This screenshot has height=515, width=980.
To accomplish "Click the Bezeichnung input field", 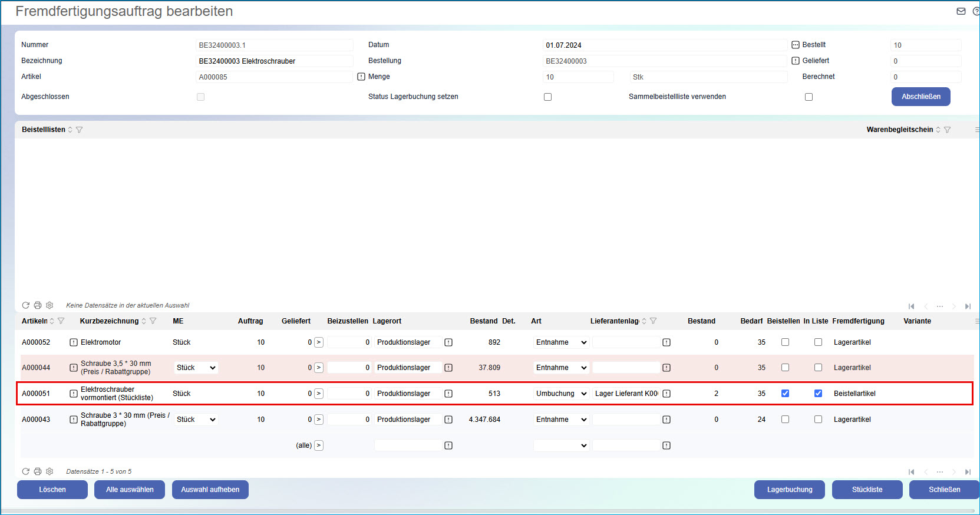I will (x=275, y=61).
